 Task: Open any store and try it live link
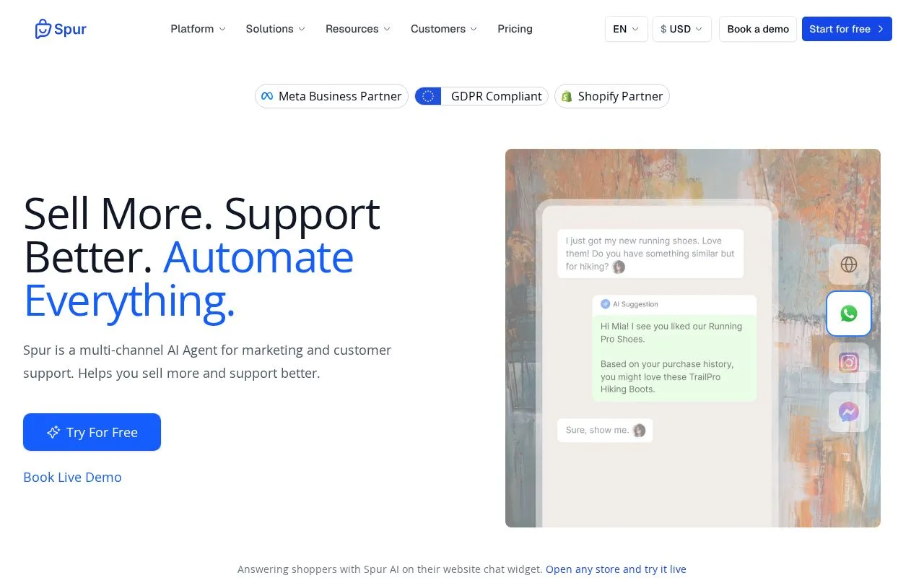tap(616, 569)
